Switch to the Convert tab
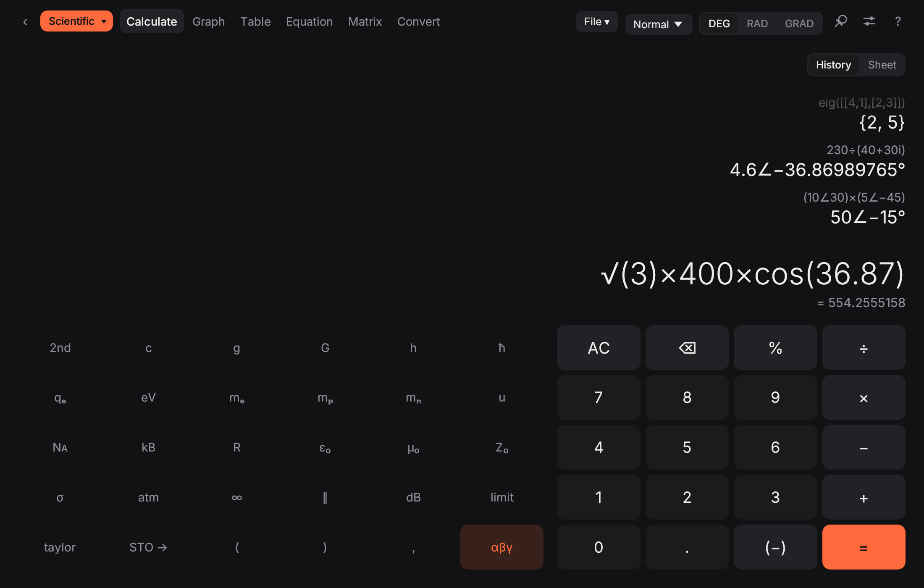The width and height of the screenshot is (924, 588). 419,21
